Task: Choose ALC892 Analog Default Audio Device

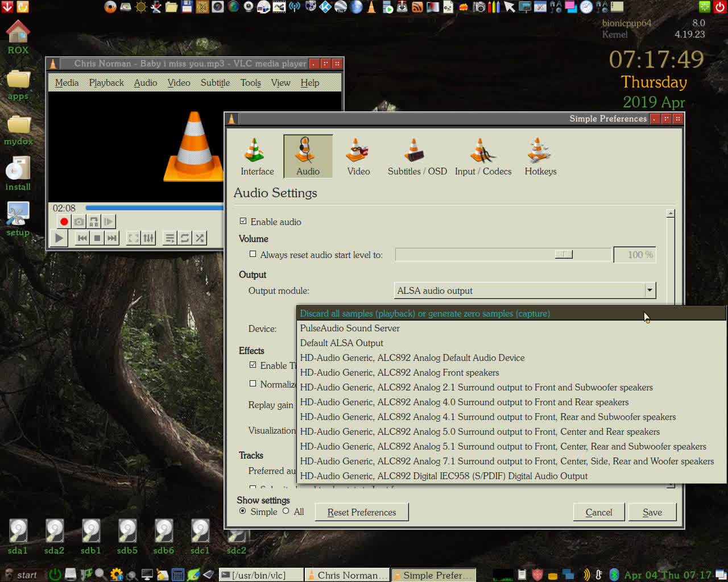Action: point(511,357)
